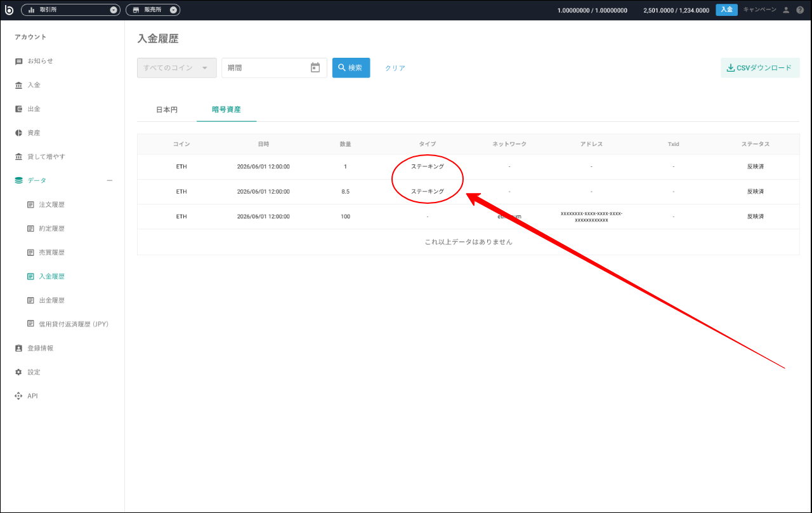Image resolution: width=812 pixels, height=513 pixels.
Task: Open the 販売所 dropdown
Action: pyautogui.click(x=153, y=10)
